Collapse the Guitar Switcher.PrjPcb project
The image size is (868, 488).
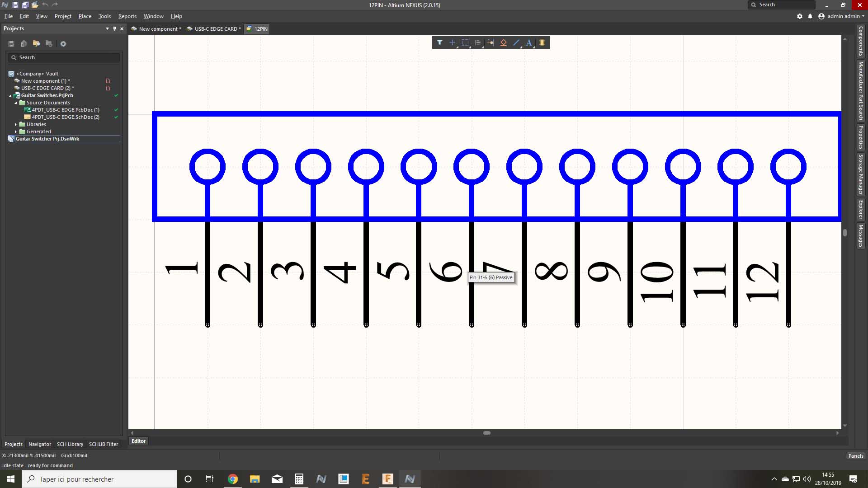point(10,95)
